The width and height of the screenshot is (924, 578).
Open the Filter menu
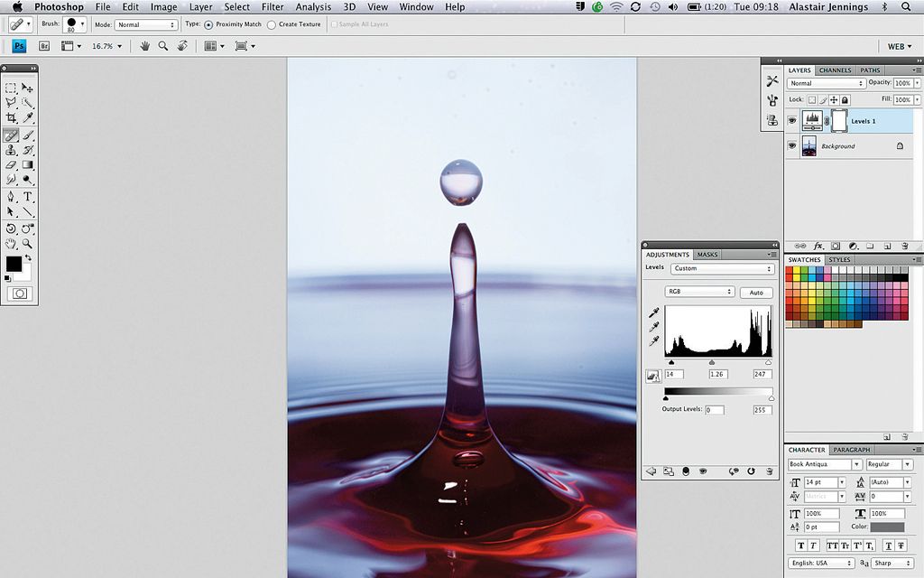(x=272, y=6)
